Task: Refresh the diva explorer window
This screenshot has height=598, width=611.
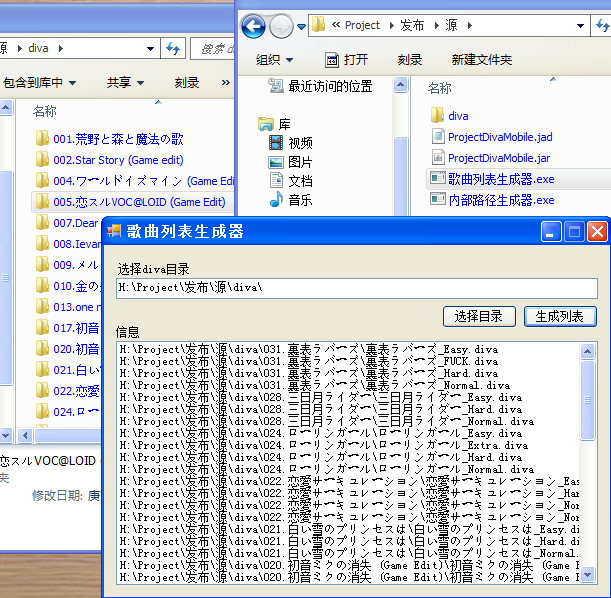Action: [173, 49]
